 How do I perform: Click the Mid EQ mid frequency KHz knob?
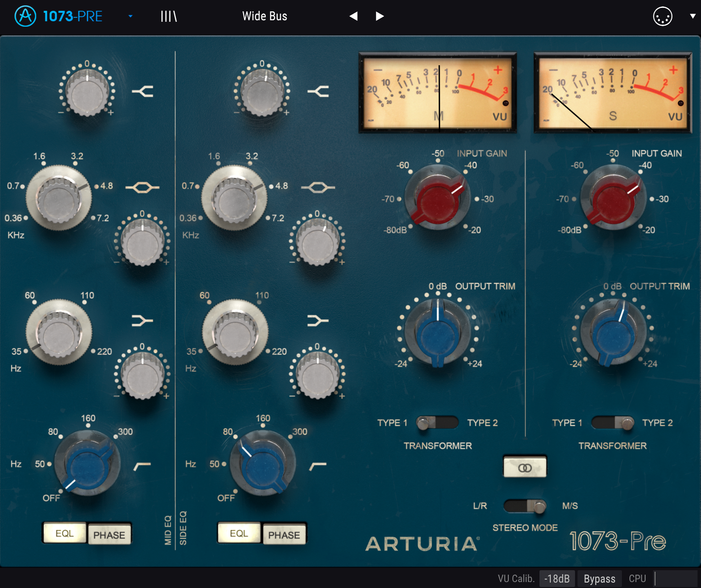click(x=59, y=198)
